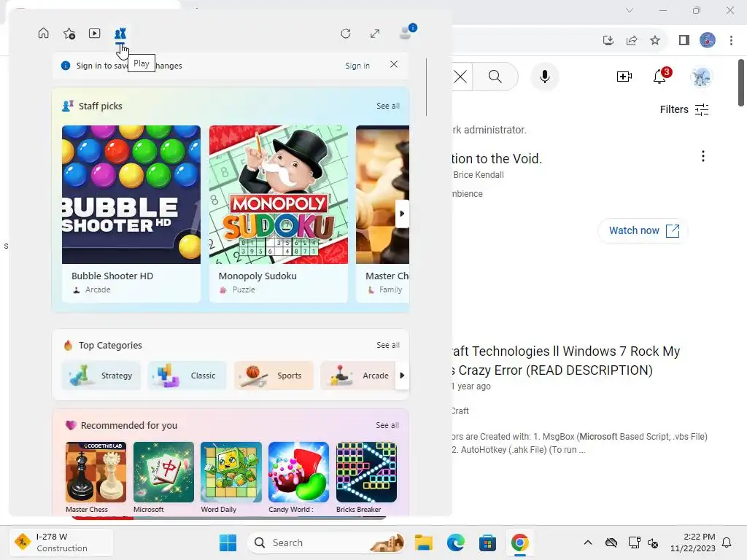Open taskbar clock and date
Image resolution: width=747 pixels, height=560 pixels.
click(693, 542)
